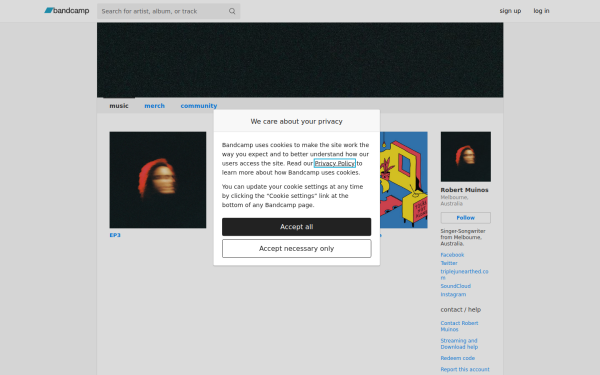The height and width of the screenshot is (375, 600).
Task: Click the search magnifier icon
Action: 232,11
